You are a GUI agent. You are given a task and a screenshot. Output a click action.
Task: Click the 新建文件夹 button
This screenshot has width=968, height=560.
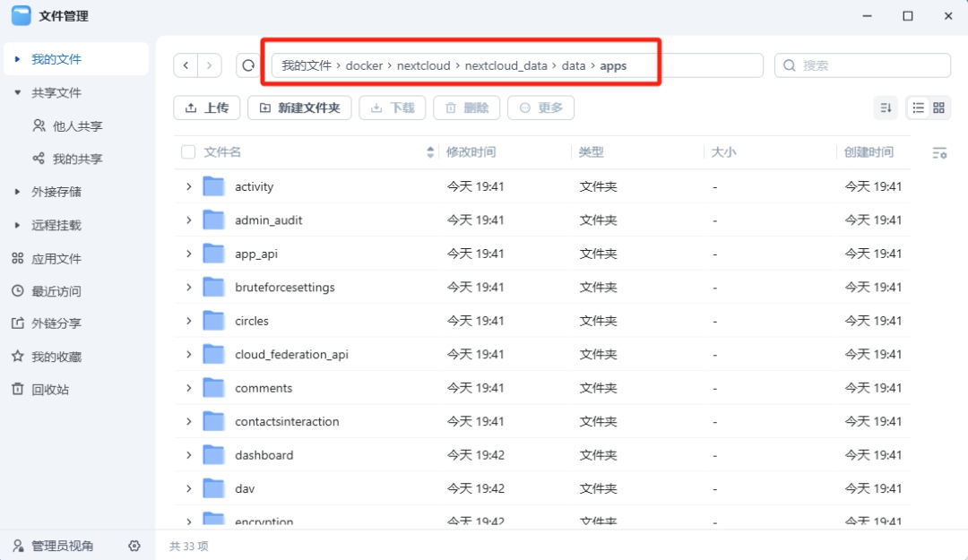[299, 108]
